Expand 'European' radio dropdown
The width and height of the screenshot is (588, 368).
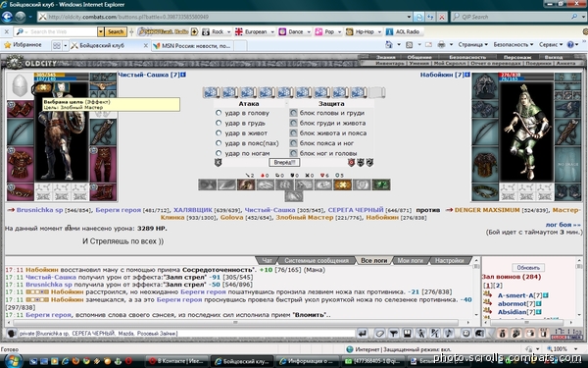click(x=272, y=32)
